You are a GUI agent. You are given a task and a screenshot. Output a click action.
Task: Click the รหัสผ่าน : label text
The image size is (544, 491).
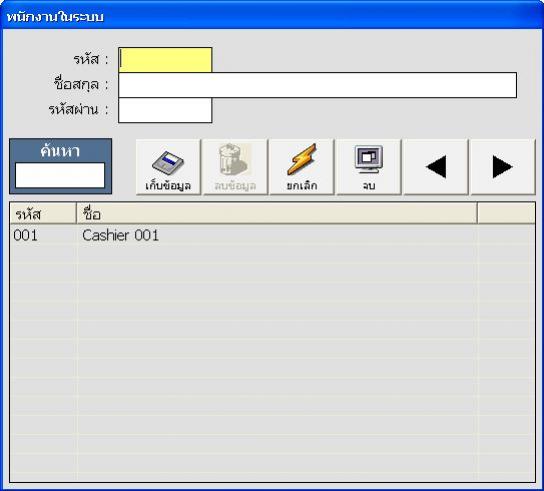78,110
